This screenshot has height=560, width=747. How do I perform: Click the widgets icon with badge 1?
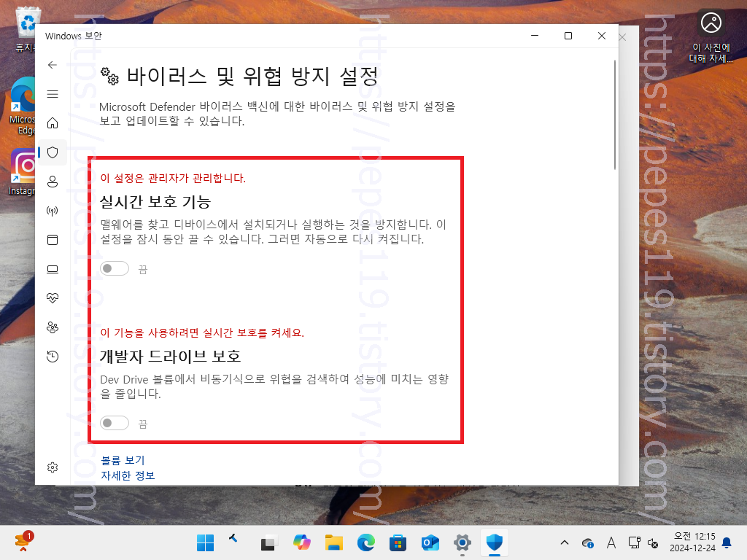pyautogui.click(x=23, y=542)
